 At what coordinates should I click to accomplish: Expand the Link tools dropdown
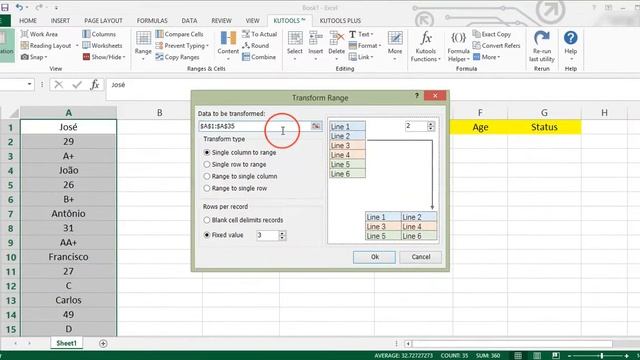pyautogui.click(x=361, y=57)
